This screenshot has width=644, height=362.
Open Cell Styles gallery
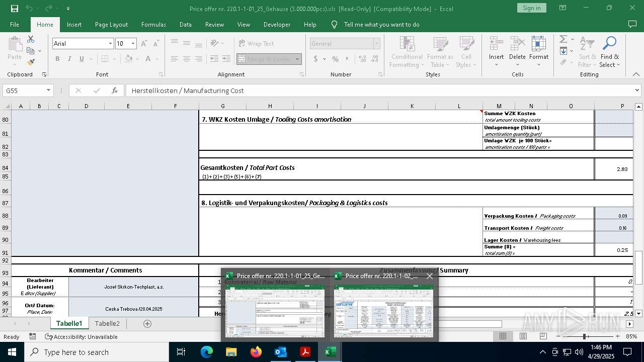coord(466,52)
